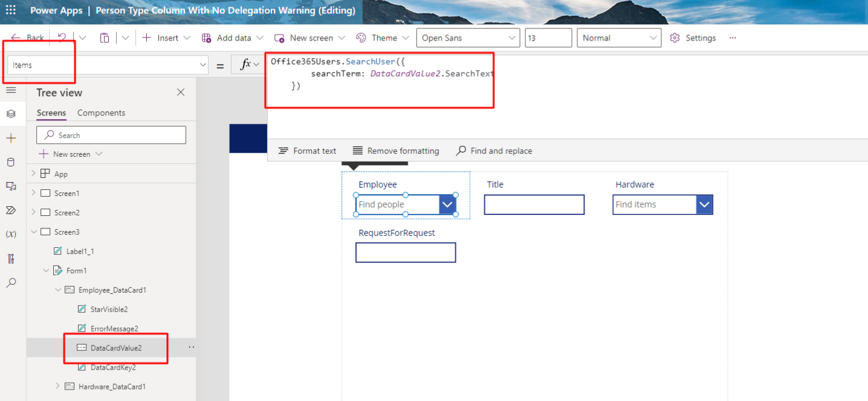Expand the Items property dropdown
The image size is (868, 401).
(202, 65)
